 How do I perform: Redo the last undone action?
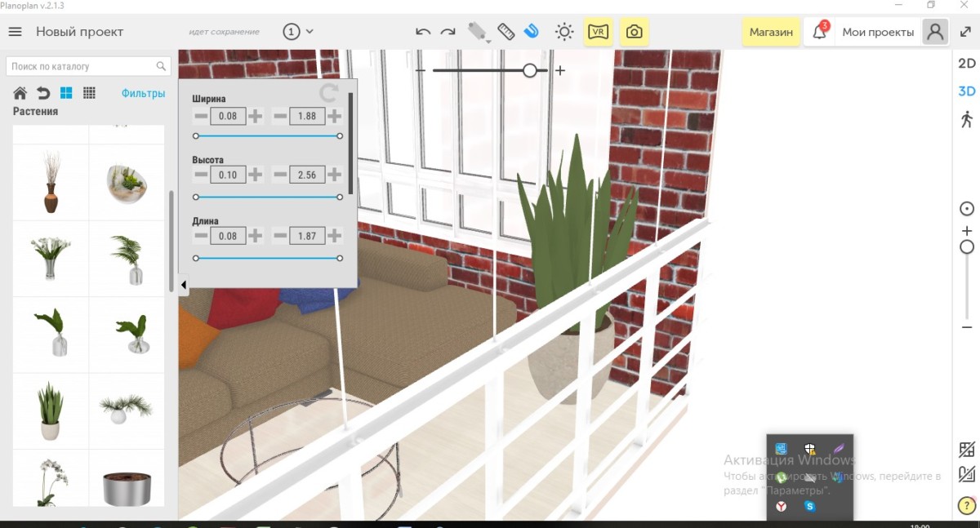pos(448,32)
